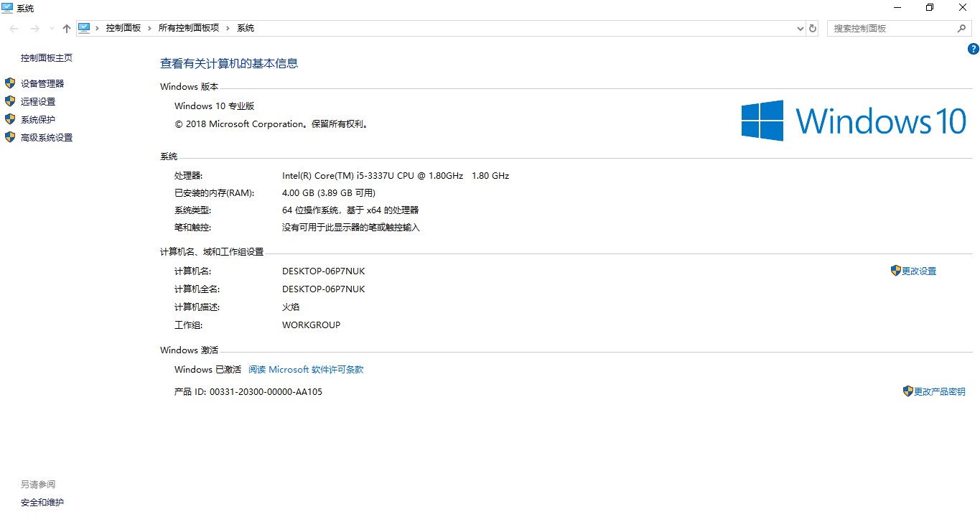Open 控制面板 breadcrumb in address bar
This screenshot has height=522, width=980.
(123, 28)
